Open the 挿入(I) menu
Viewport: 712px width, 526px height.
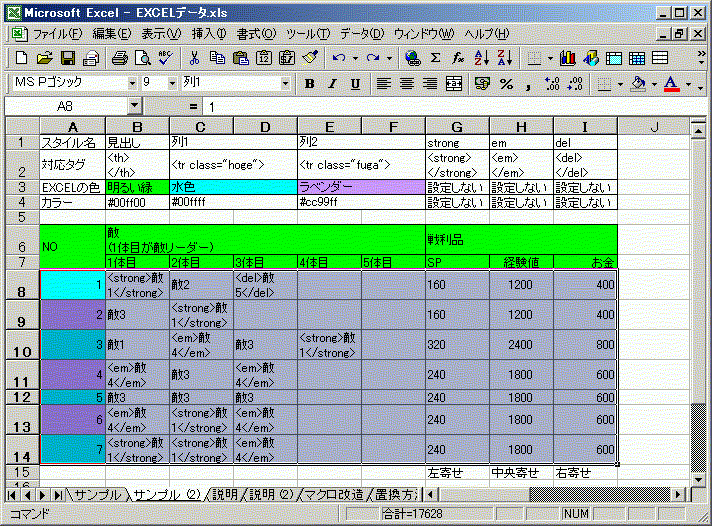point(209,34)
